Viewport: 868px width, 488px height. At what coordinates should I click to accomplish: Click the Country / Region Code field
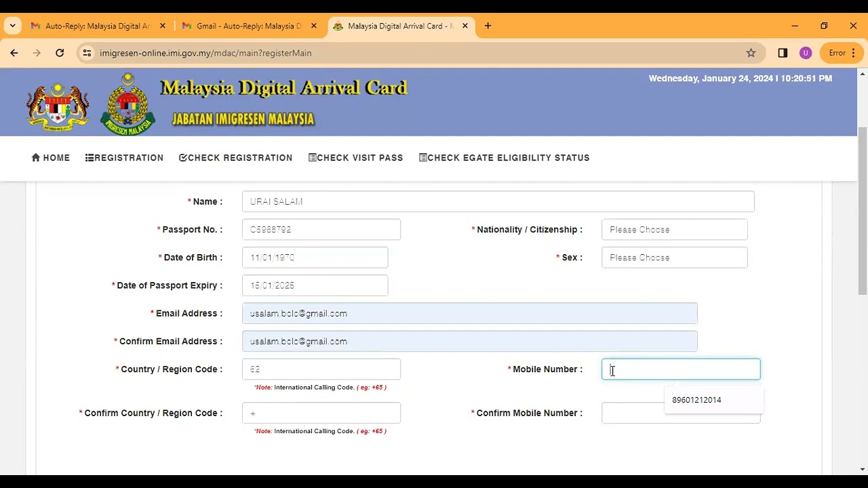click(321, 369)
